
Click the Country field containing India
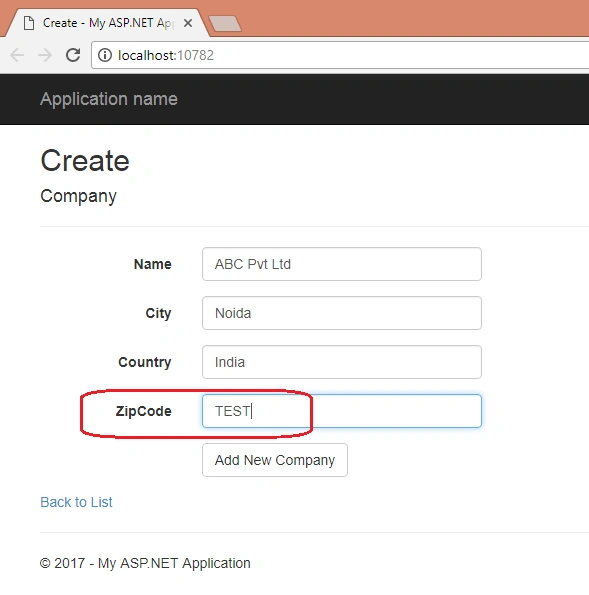tap(342, 362)
